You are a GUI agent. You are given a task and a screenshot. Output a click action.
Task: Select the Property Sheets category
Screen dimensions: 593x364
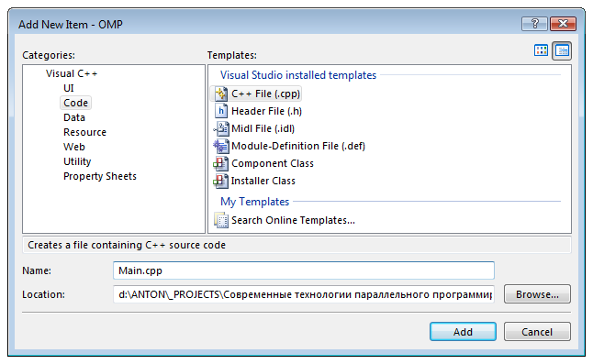(100, 176)
